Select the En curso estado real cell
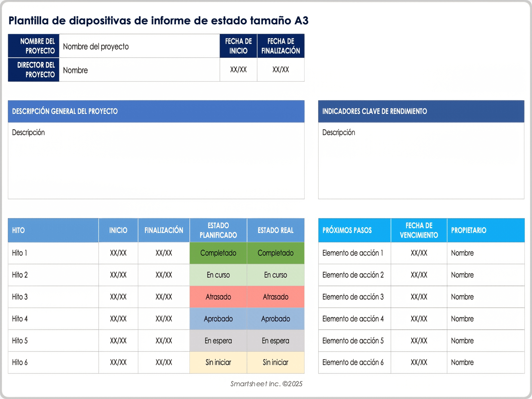The width and height of the screenshot is (532, 399). tap(275, 275)
